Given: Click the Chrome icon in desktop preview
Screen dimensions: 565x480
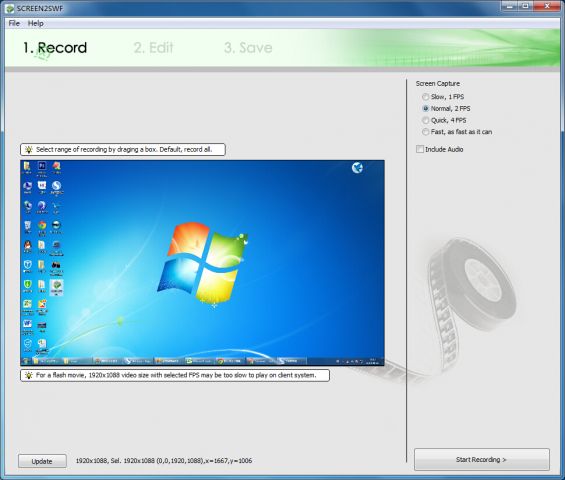Looking at the screenshot, I should point(42,226).
